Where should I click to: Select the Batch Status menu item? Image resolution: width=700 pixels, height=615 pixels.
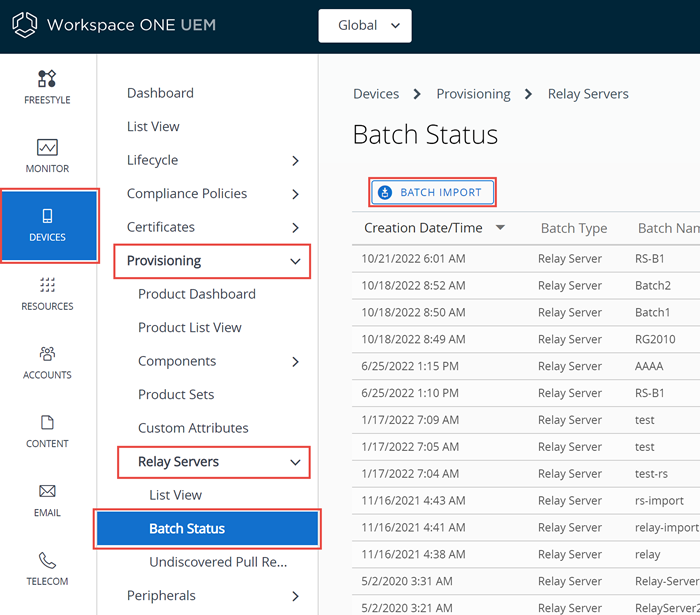click(207, 528)
